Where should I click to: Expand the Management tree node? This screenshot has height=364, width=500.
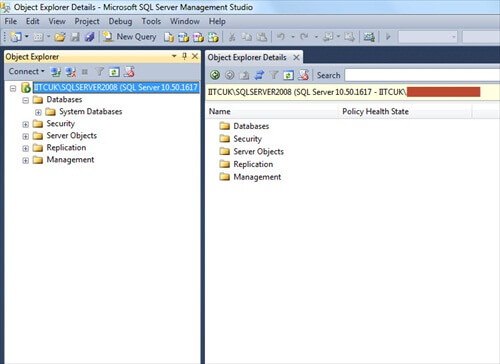point(26,160)
